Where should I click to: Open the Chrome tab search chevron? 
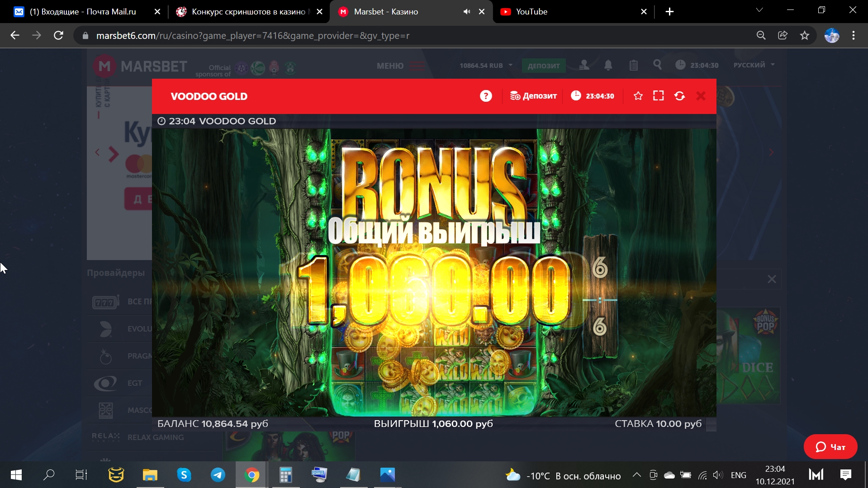759,10
